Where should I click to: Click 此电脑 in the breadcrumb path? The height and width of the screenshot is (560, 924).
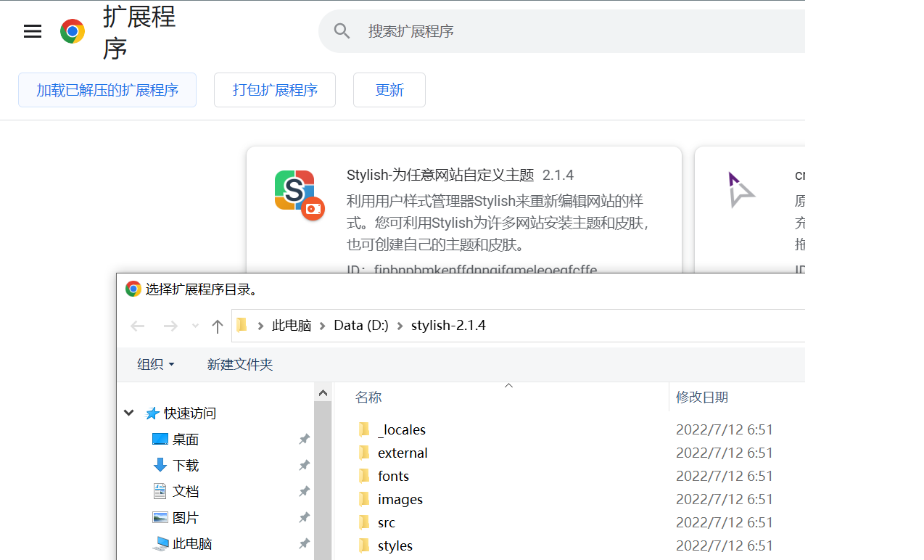click(x=292, y=325)
